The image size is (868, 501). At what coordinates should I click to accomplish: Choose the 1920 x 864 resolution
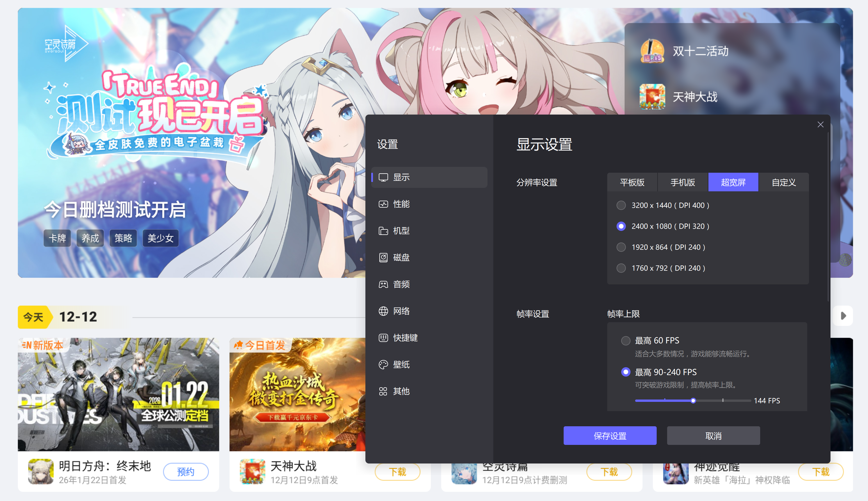point(621,247)
